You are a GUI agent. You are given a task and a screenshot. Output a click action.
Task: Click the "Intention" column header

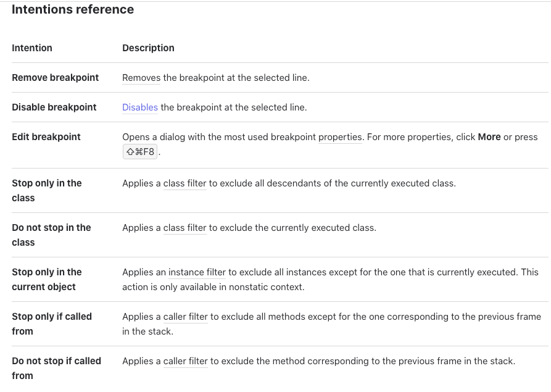point(32,48)
